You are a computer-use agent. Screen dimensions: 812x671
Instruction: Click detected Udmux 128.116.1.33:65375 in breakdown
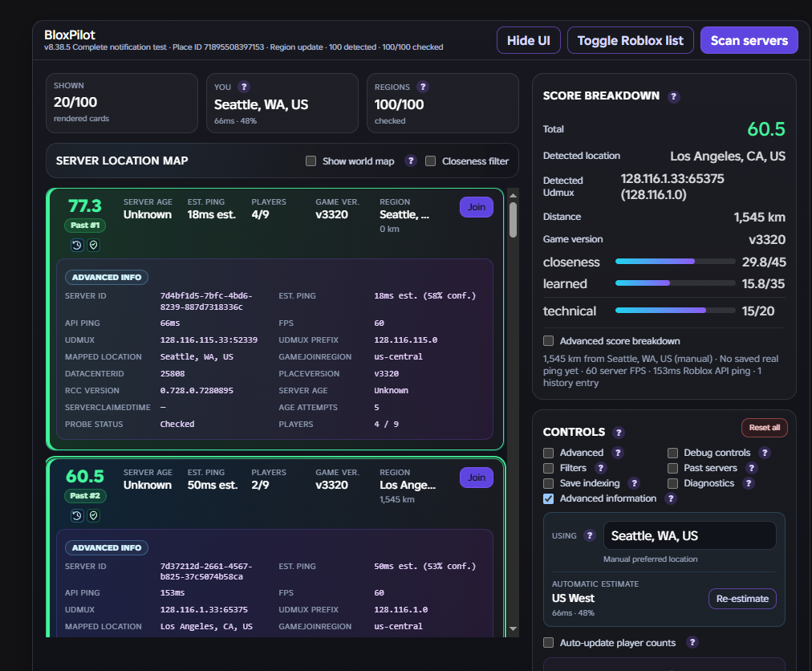pyautogui.click(x=672, y=186)
